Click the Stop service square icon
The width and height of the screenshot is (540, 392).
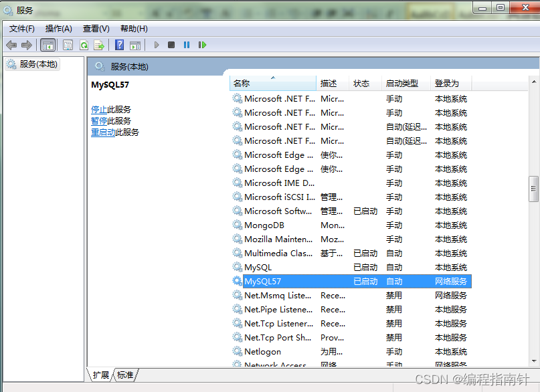pos(171,45)
